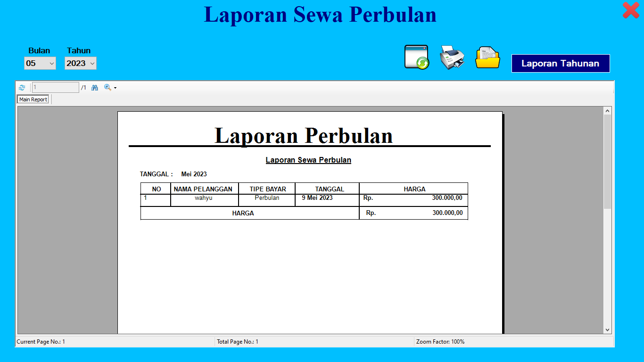Click the refresh window icon above report

pos(417,57)
